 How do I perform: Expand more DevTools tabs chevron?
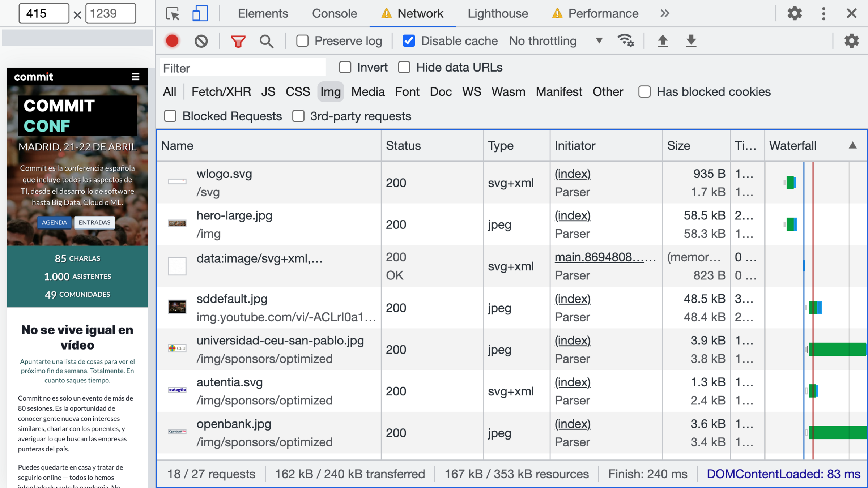(665, 14)
